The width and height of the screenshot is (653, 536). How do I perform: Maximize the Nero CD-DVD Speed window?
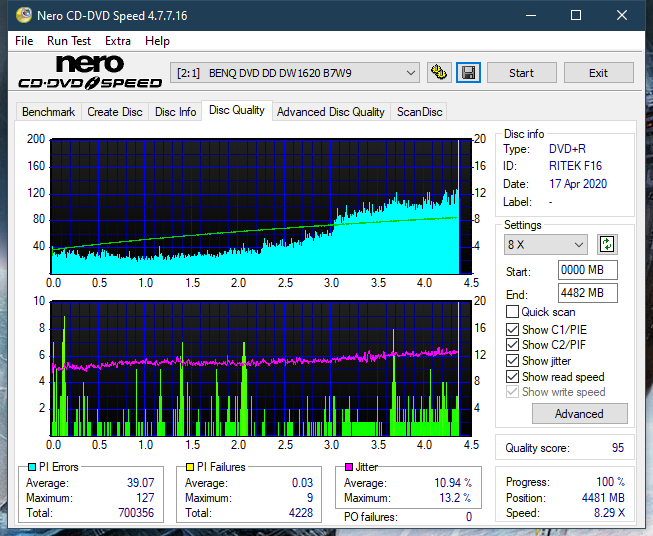click(576, 15)
